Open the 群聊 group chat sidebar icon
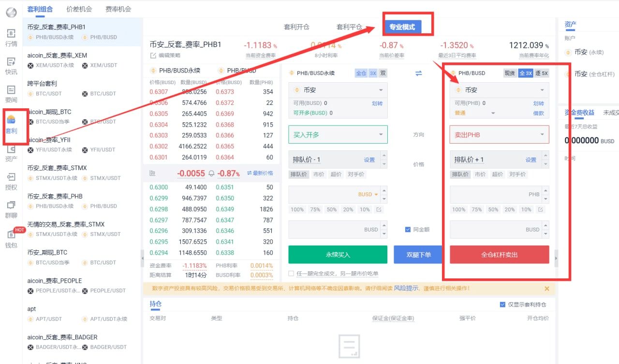 [11, 210]
